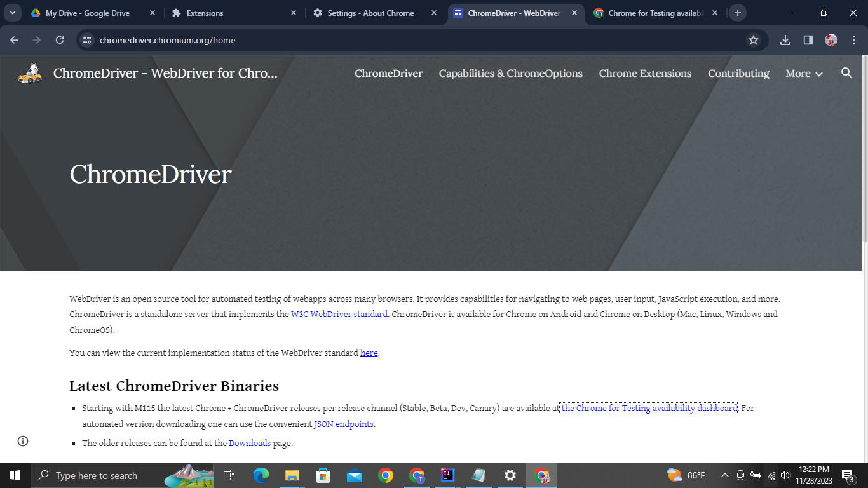
Task: Open the Windows Start menu
Action: 15,475
